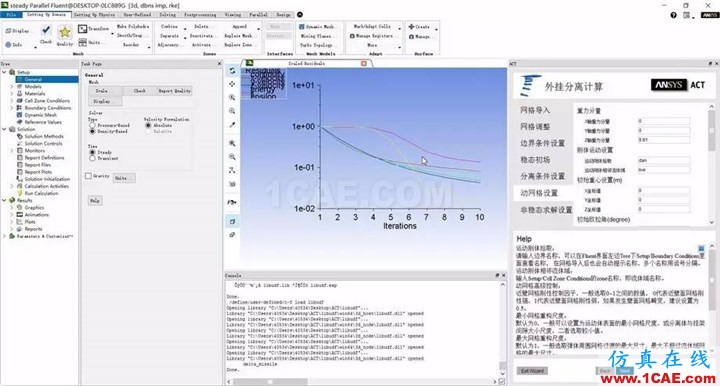This screenshot has width=720, height=386.
Task: Click the mesh Quality star icon
Action: pyautogui.click(x=65, y=32)
